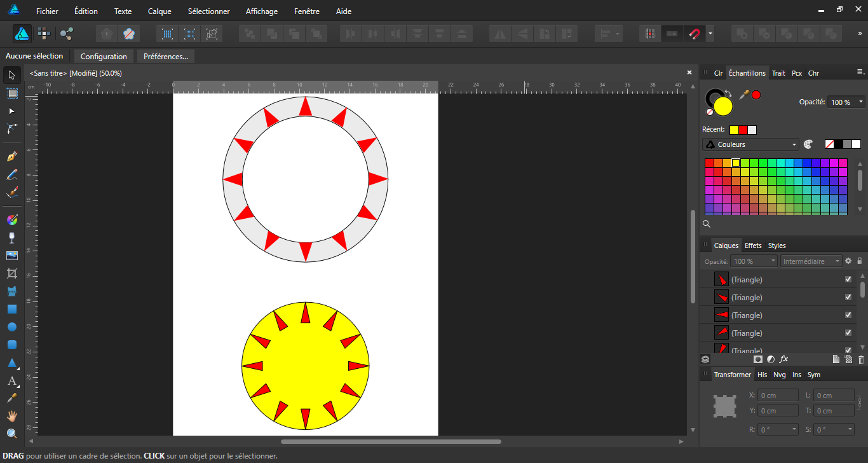
Task: Open the Affichage menu
Action: pos(262,11)
